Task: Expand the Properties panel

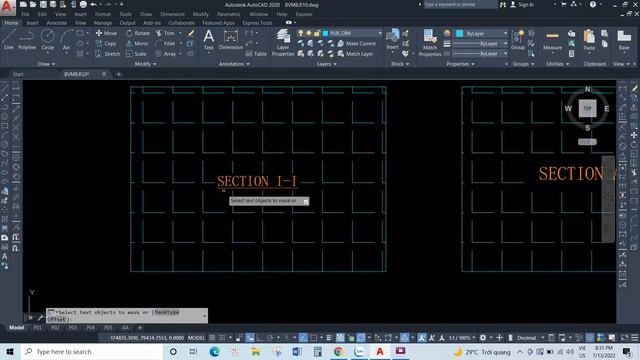Action: click(x=460, y=64)
